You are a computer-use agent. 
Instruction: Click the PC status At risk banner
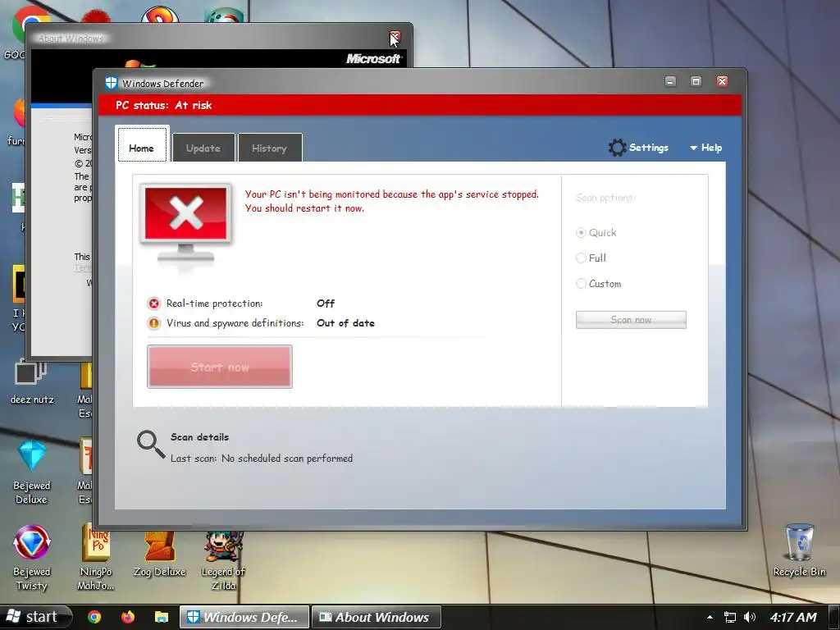tap(420, 105)
